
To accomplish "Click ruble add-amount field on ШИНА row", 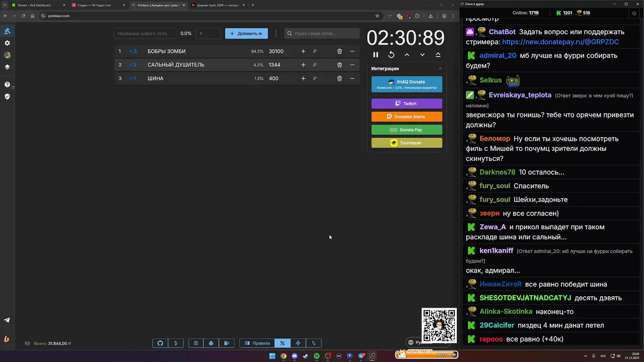I will click(321, 78).
